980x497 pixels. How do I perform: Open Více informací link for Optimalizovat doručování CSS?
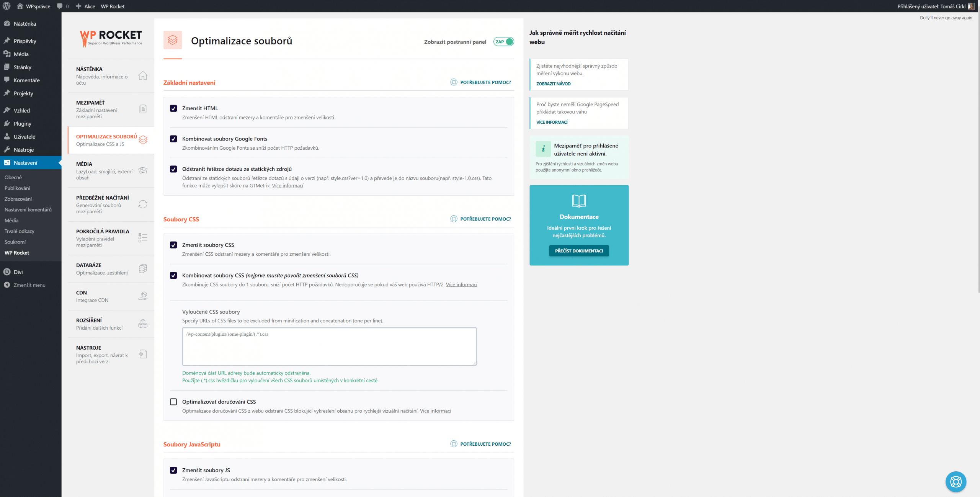click(x=435, y=411)
